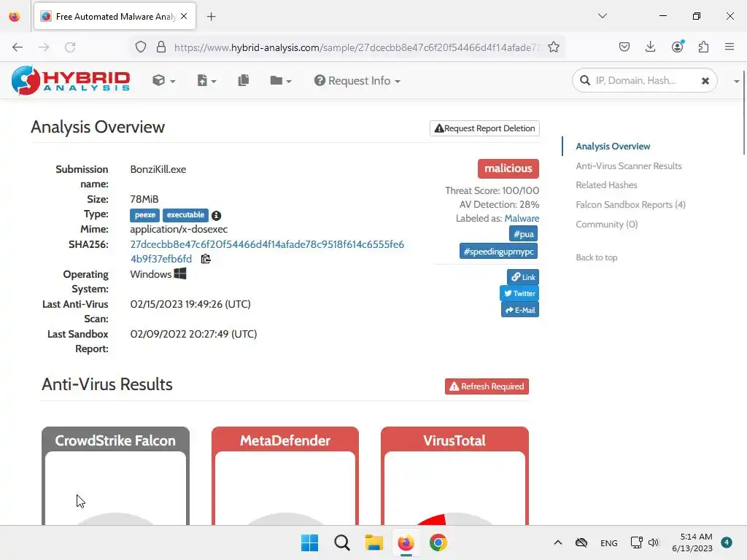This screenshot has height=560, width=747.
Task: Go back to the previous page
Action: (18, 47)
